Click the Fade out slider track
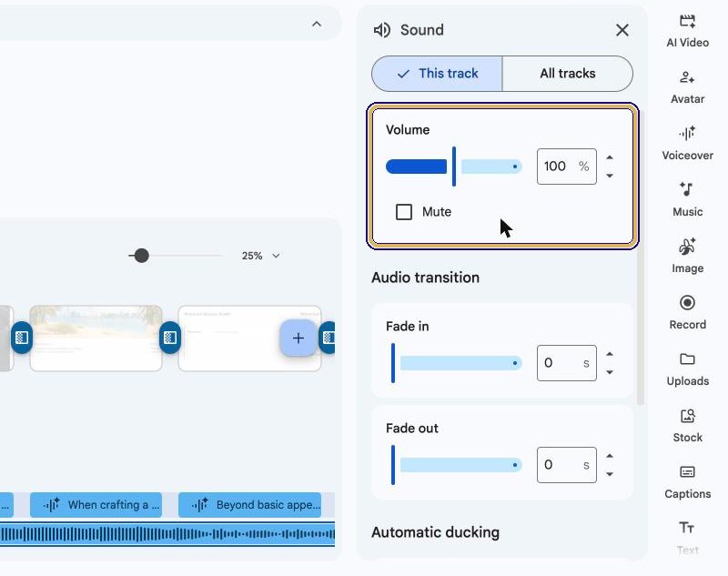The width and height of the screenshot is (728, 576). pos(457,465)
